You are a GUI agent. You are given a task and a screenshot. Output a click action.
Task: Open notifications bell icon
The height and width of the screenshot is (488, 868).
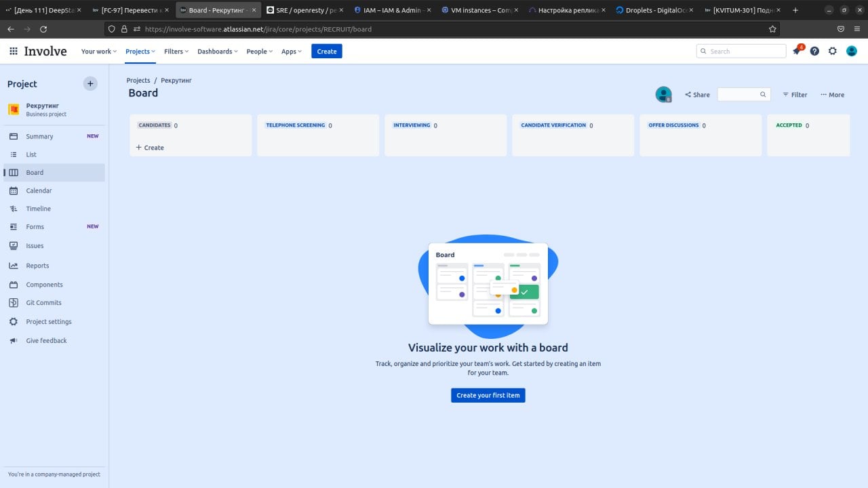point(797,51)
